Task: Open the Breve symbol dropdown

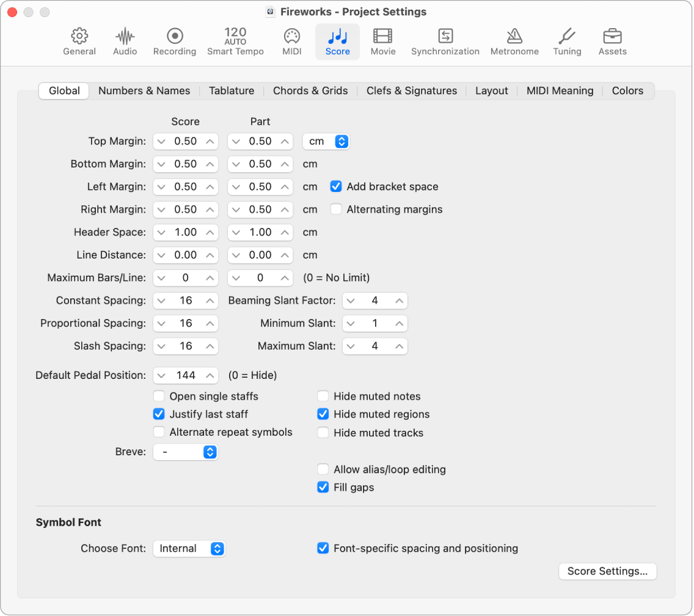Action: pos(186,452)
